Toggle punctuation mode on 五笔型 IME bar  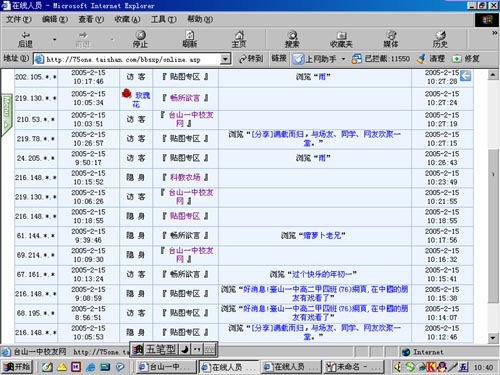pos(197,349)
